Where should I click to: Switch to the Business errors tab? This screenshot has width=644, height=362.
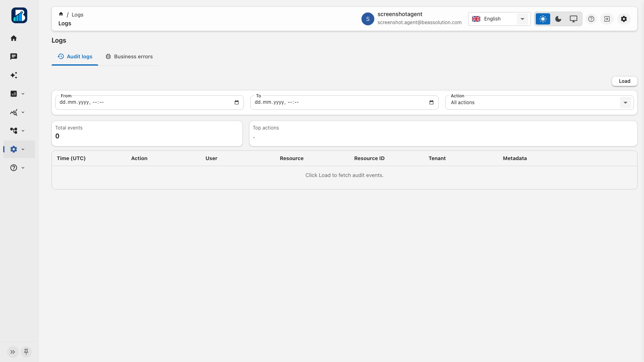coord(129,57)
